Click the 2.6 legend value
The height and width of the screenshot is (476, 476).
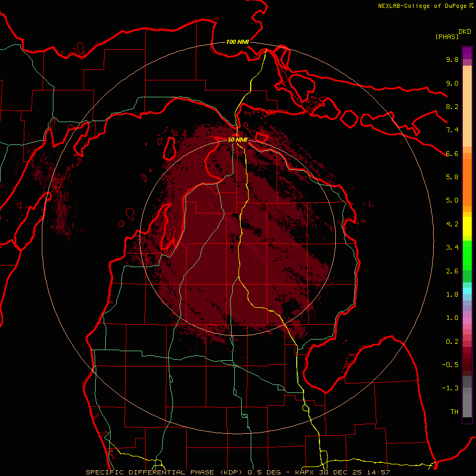click(452, 271)
